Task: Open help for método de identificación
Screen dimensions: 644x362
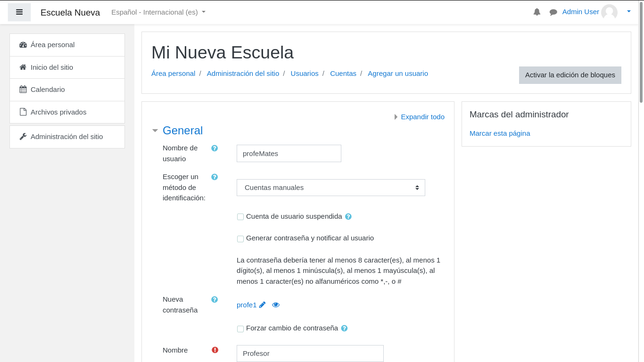Action: (215, 177)
